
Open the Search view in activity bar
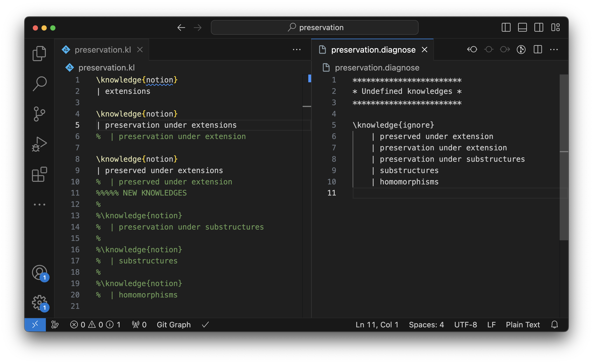click(39, 84)
